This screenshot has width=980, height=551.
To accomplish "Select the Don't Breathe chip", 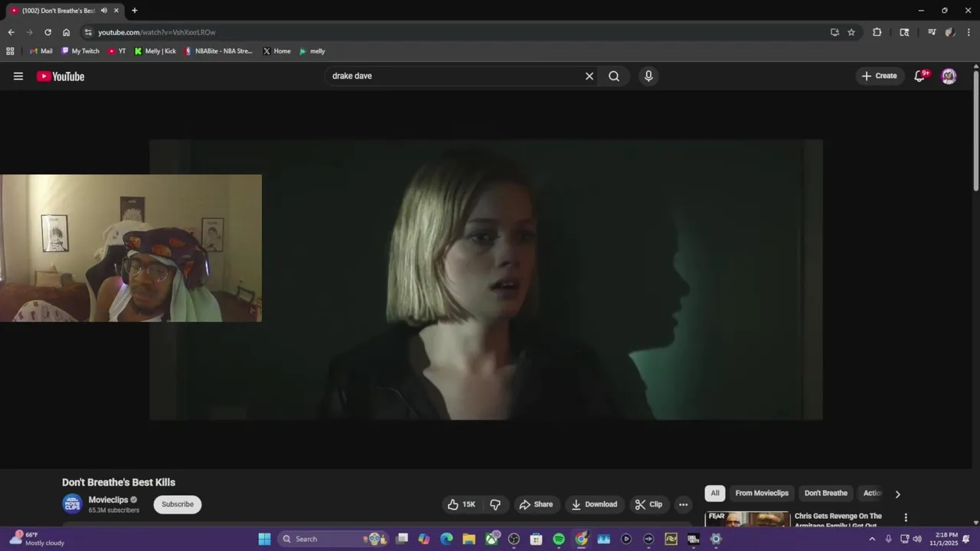I will [x=826, y=494].
